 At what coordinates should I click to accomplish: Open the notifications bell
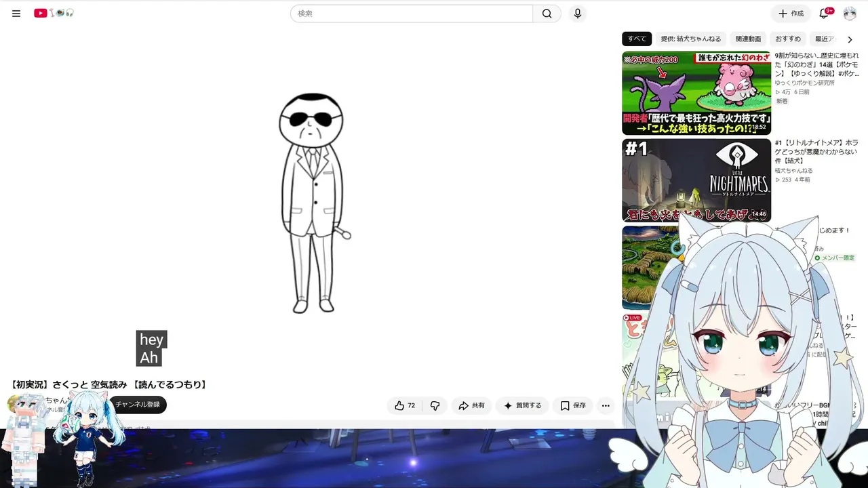click(x=825, y=14)
